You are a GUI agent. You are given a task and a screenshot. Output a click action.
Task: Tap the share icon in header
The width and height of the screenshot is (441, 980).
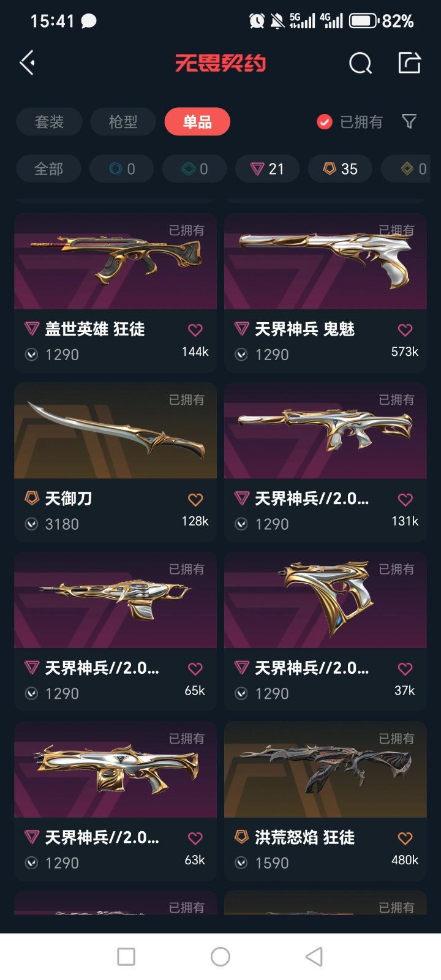[x=409, y=62]
